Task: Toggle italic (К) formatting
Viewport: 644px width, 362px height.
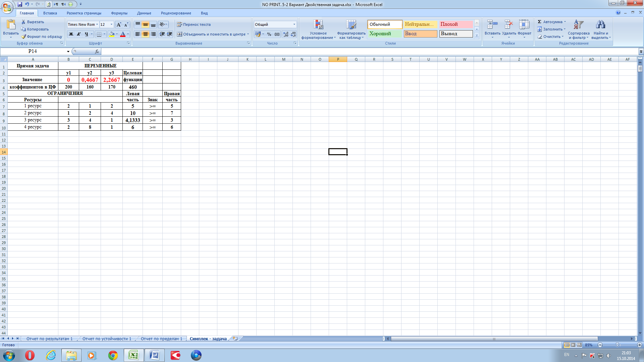Action: [78, 34]
